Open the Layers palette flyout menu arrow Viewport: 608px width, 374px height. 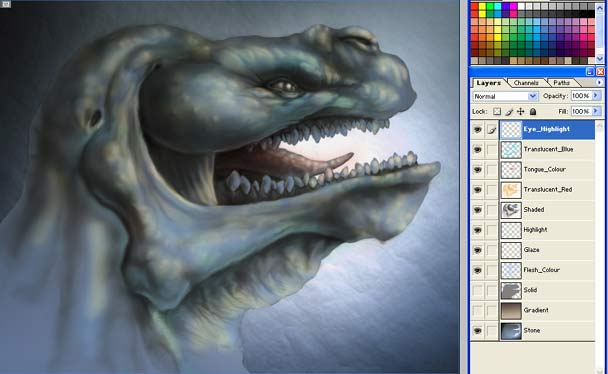tap(599, 82)
